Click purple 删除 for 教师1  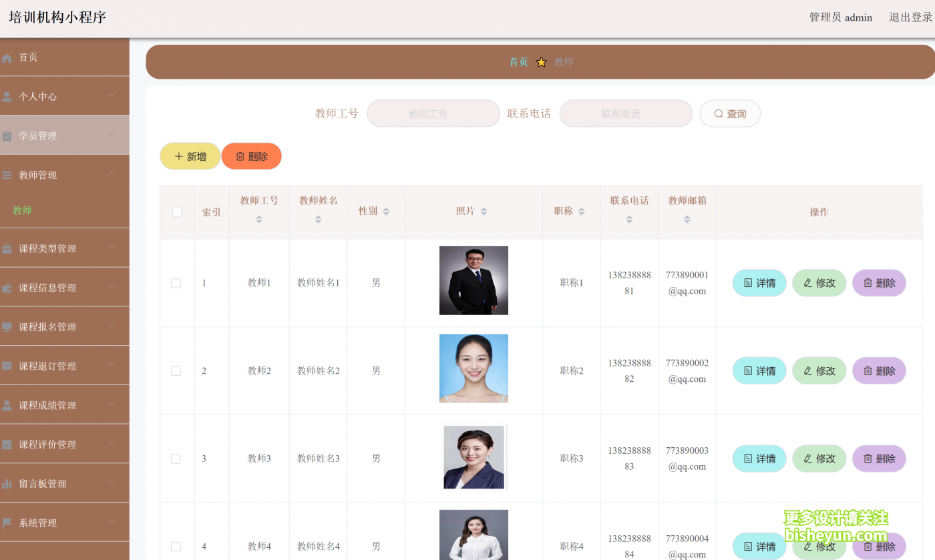point(879,283)
